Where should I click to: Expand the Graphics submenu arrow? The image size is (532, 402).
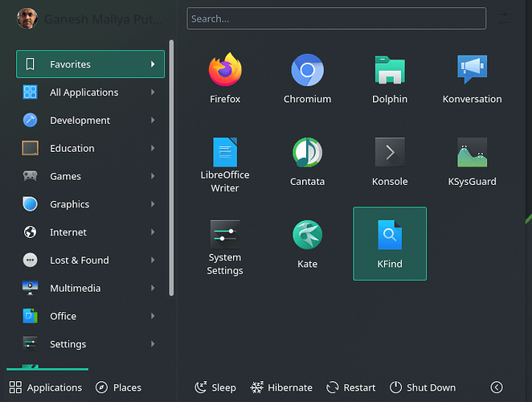153,204
